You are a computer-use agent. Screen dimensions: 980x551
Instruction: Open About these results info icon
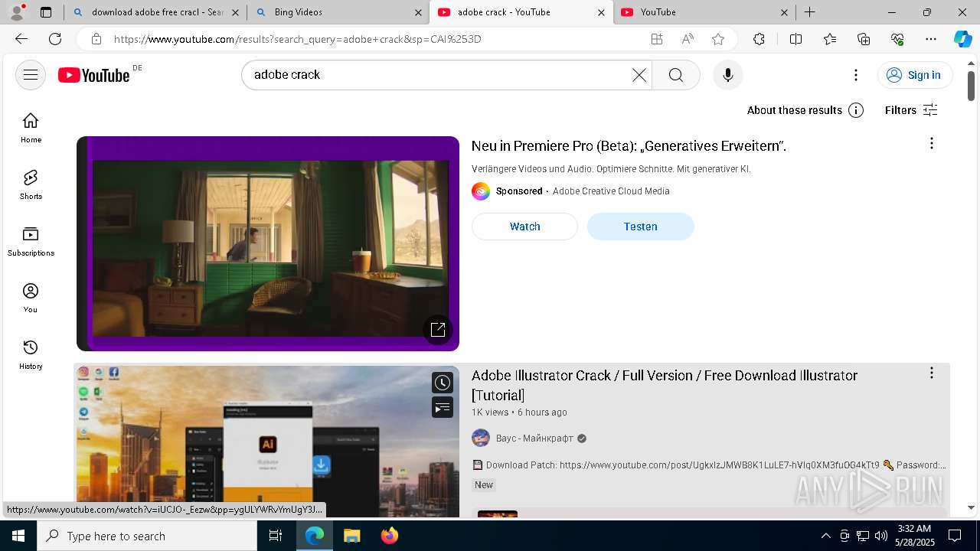tap(856, 110)
